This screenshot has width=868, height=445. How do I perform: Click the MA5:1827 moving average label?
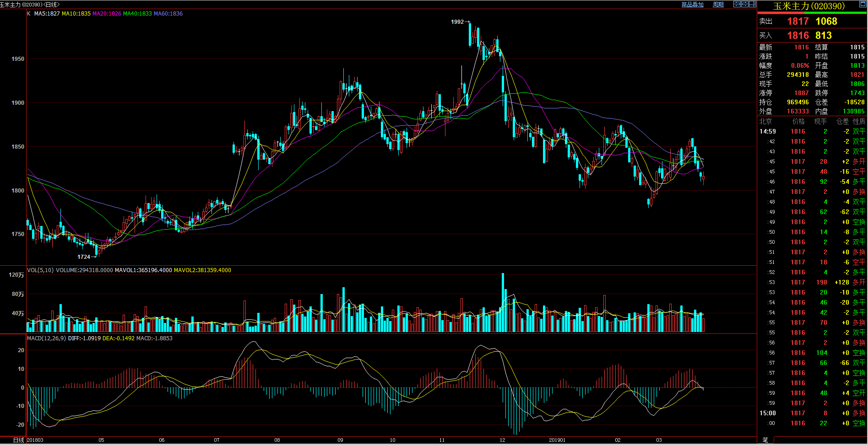[x=47, y=14]
